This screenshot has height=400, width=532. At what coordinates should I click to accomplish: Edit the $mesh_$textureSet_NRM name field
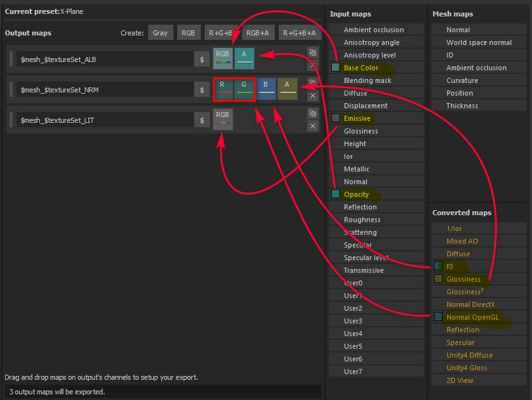[105, 90]
